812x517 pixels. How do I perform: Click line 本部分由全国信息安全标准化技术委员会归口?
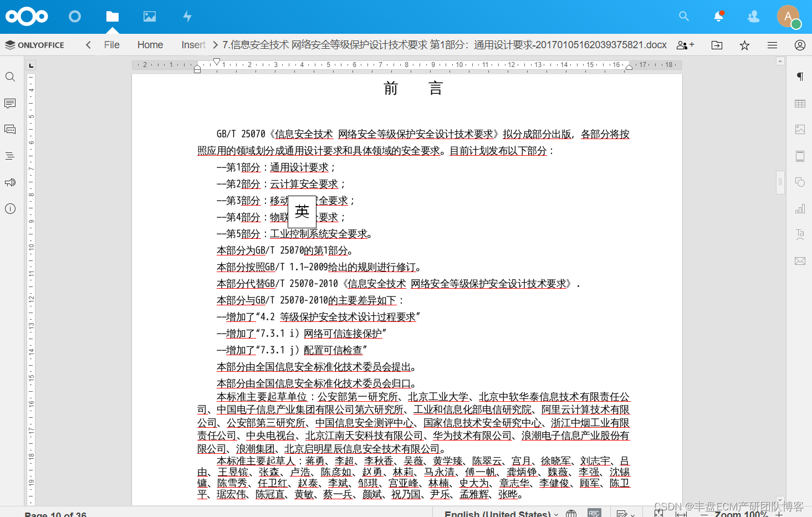click(x=316, y=383)
